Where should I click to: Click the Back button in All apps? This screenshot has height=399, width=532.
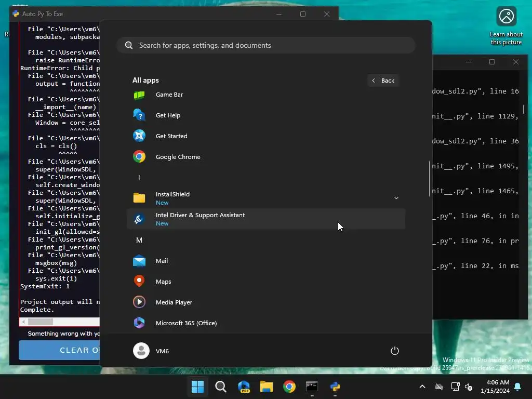[x=383, y=81]
